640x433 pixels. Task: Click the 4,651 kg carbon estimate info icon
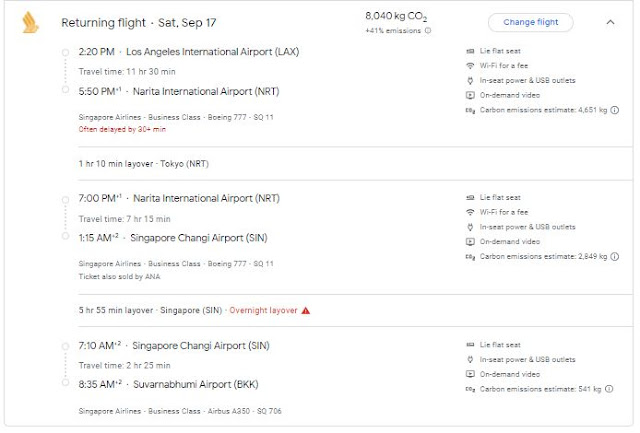[618, 110]
